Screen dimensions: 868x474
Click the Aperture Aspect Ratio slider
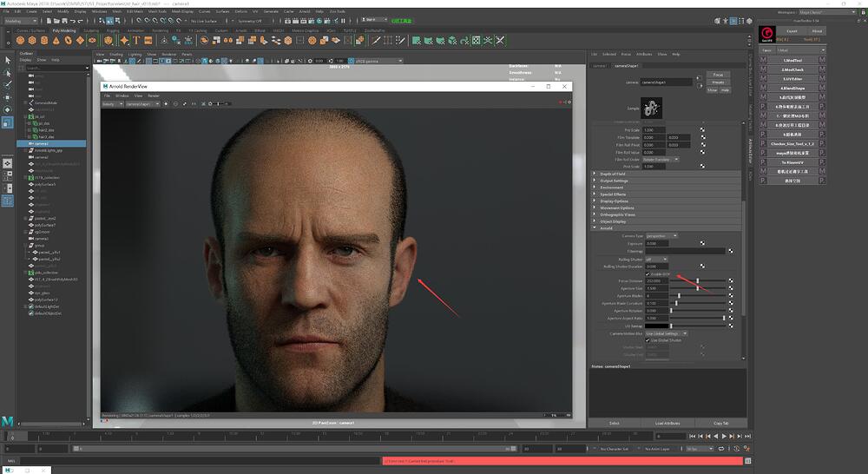click(698, 318)
